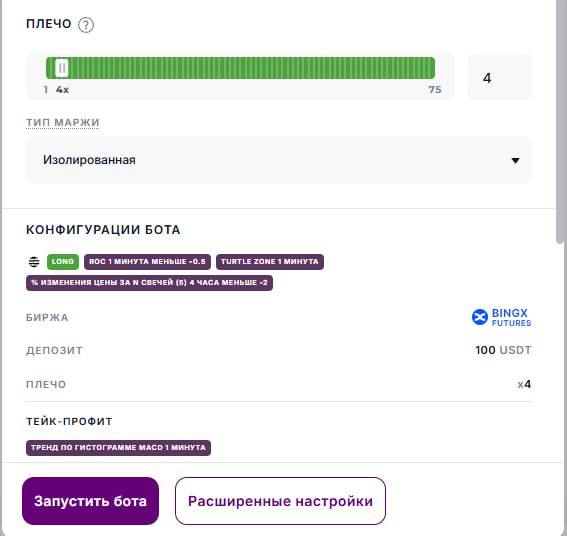This screenshot has width=567, height=536.
Task: Click the 4x label under the slider
Action: pos(62,90)
